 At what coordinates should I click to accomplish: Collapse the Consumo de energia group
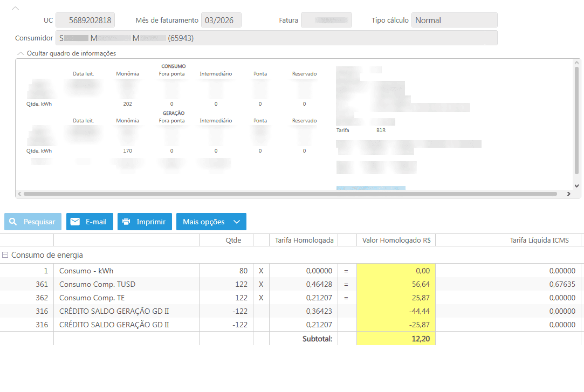[5, 255]
